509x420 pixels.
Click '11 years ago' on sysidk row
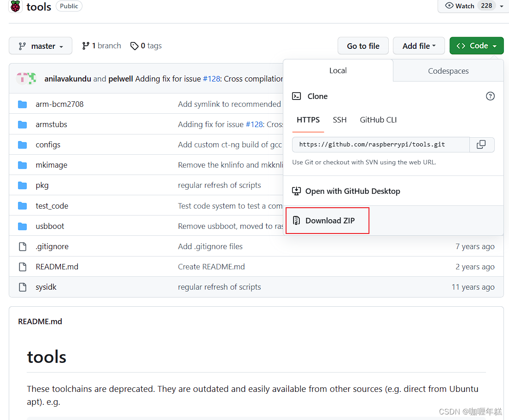473,287
